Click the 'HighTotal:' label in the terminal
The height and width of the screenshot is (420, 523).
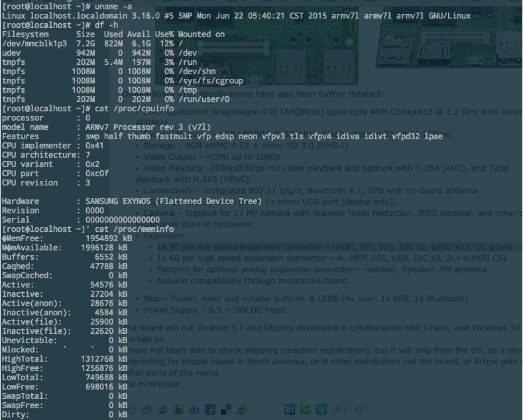coord(25,359)
